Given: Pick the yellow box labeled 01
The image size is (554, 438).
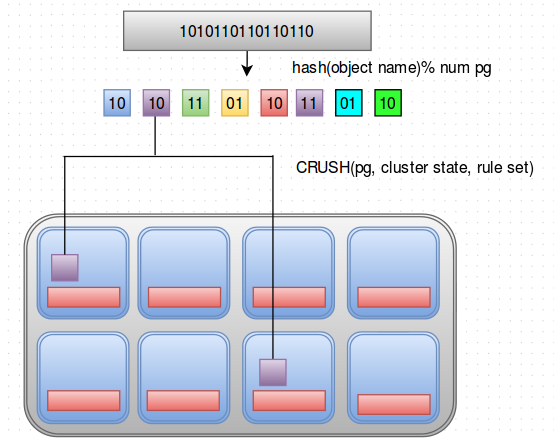Looking at the screenshot, I should [235, 103].
